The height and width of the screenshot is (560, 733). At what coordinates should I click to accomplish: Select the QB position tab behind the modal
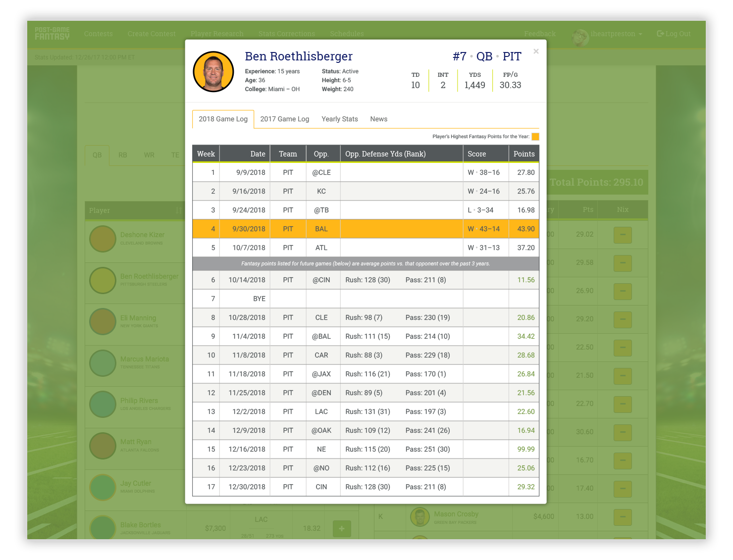(x=97, y=155)
